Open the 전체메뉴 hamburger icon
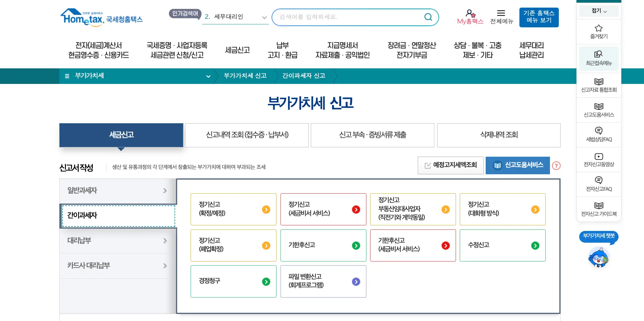This screenshot has height=321, width=644. [x=502, y=13]
